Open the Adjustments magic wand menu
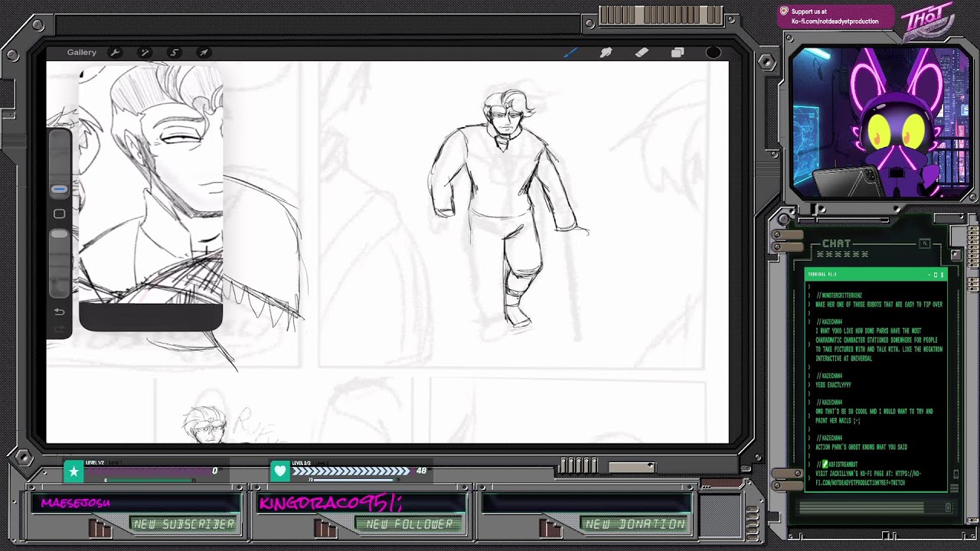Screen dimensions: 980x551 click(x=145, y=52)
